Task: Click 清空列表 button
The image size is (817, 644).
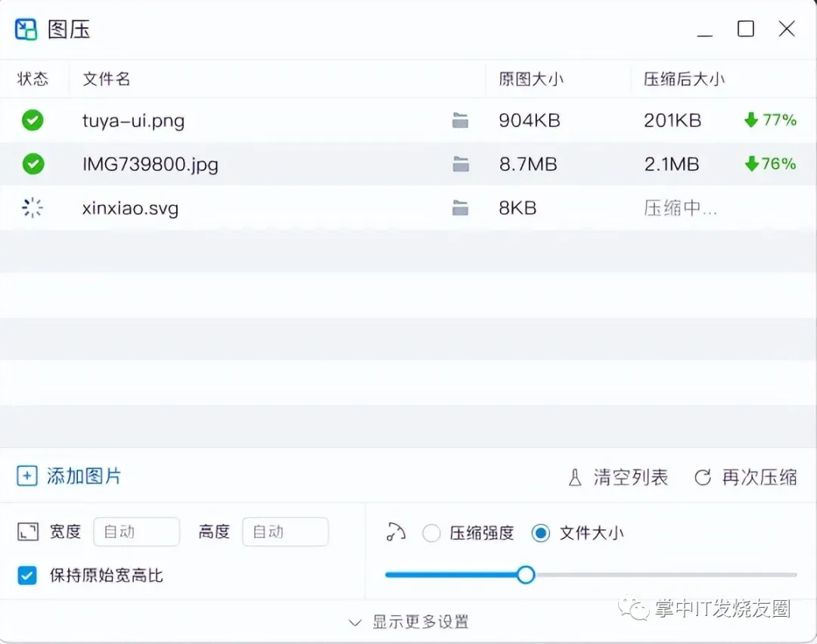Action: pyautogui.click(x=618, y=478)
